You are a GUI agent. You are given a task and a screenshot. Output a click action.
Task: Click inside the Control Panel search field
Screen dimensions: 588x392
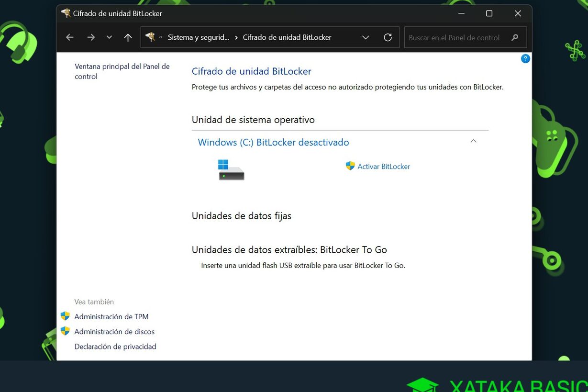click(x=455, y=37)
